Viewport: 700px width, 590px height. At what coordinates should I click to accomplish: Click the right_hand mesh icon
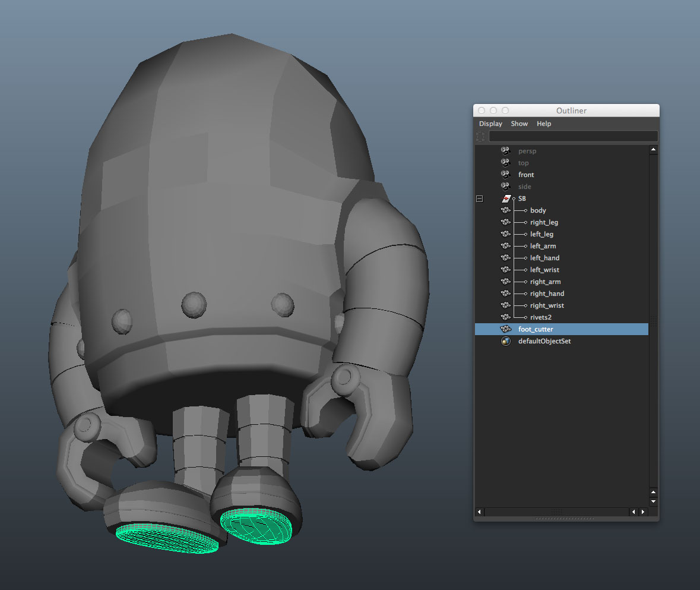click(x=506, y=294)
